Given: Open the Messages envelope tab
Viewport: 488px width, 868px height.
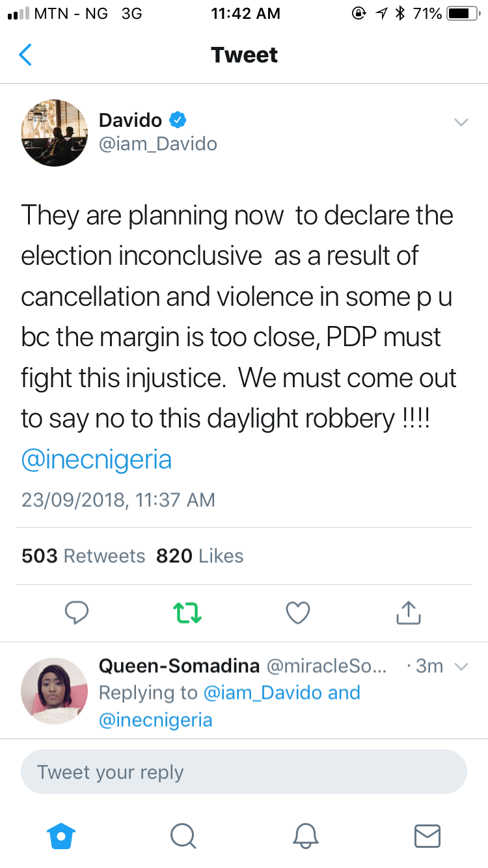Looking at the screenshot, I should click(427, 835).
